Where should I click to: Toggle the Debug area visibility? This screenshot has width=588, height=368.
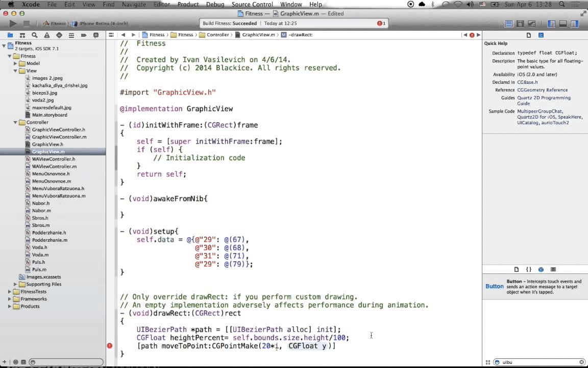(563, 24)
